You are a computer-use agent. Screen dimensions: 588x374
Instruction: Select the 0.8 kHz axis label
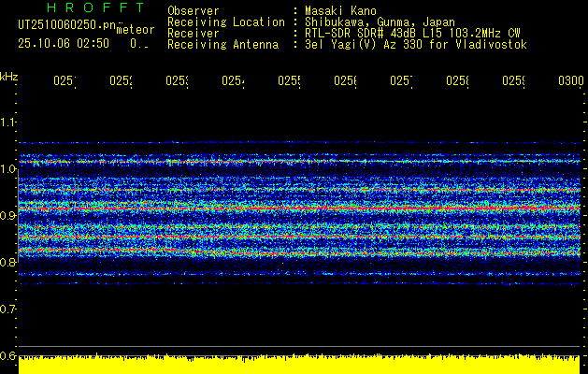(x=7, y=262)
